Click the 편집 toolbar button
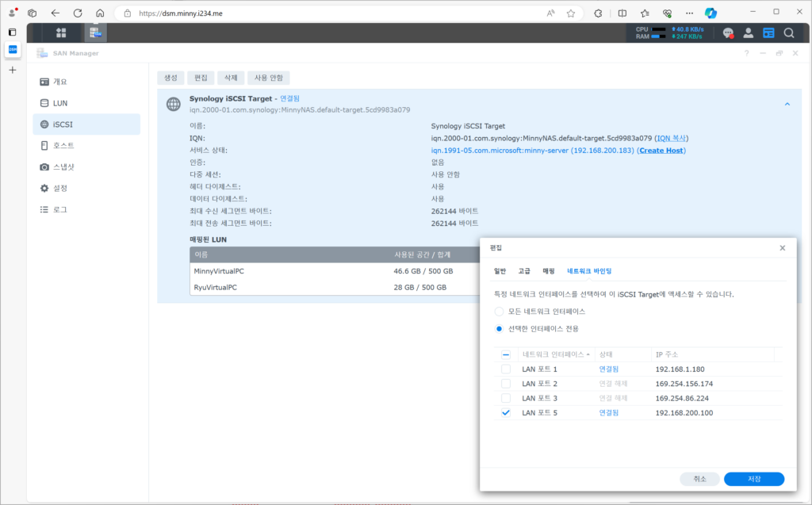 [x=201, y=78]
